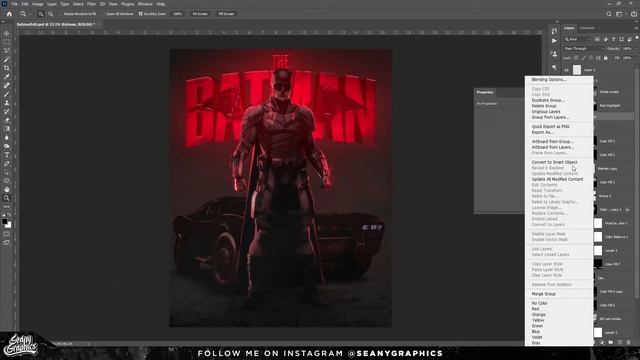Open the Pass Through blend mode dropdown
Viewport: 640px width, 360px height.
(x=583, y=49)
